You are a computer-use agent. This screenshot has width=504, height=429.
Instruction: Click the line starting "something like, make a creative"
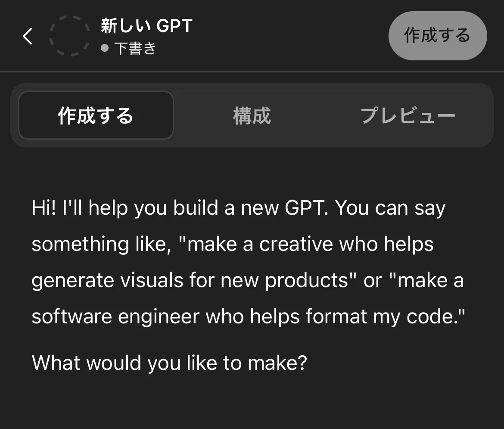tap(232, 244)
